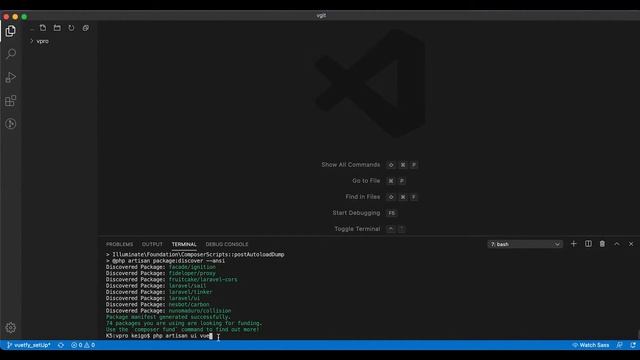
Task: Maximize the terminal panel with chevron
Action: [617, 244]
